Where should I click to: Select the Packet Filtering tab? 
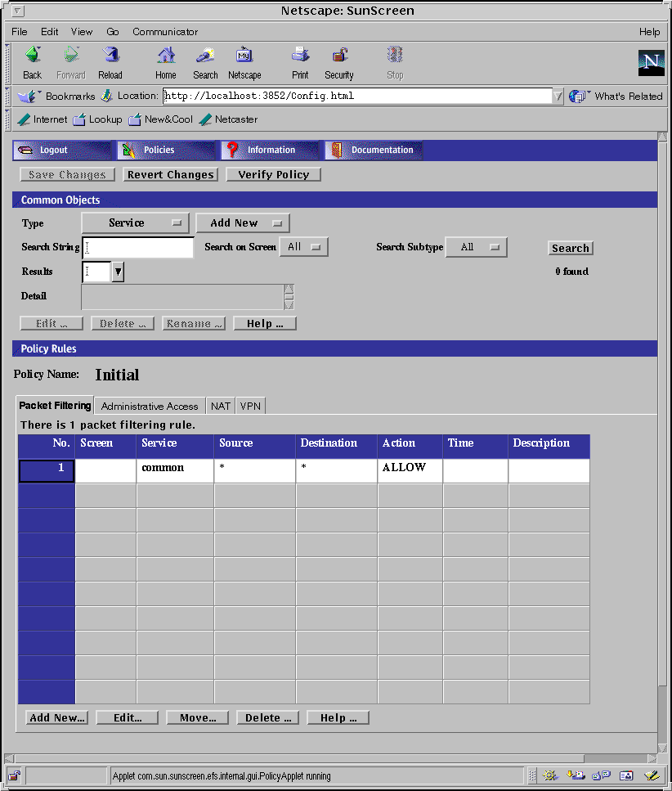[x=55, y=405]
